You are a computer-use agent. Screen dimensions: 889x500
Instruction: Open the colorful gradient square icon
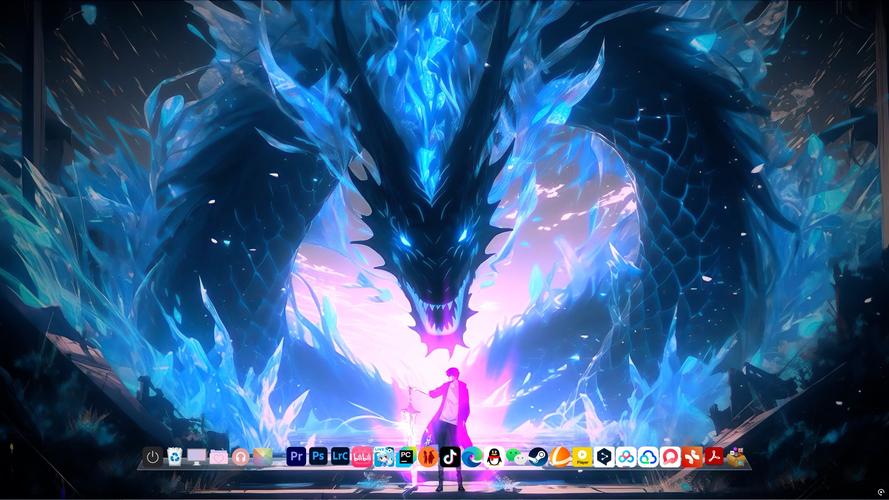[x=263, y=456]
